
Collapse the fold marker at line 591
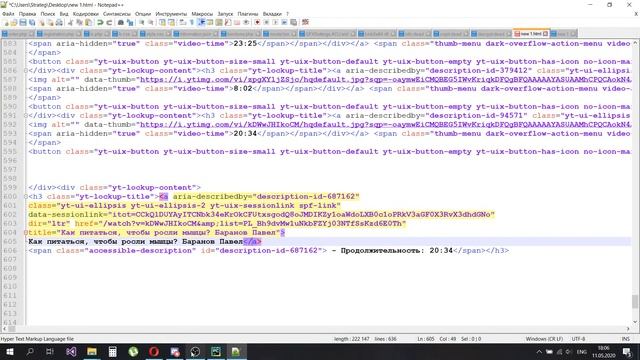(x=26, y=116)
